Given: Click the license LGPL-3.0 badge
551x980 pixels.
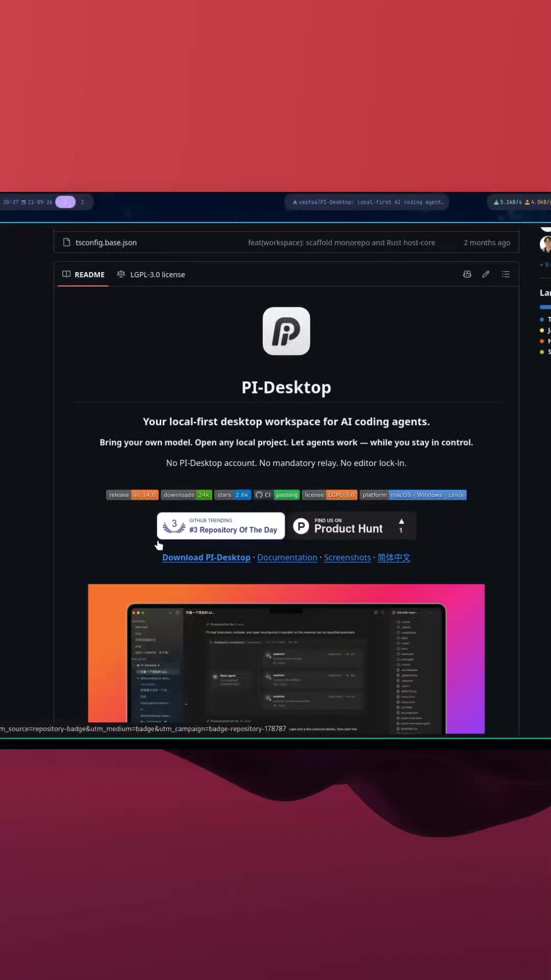Looking at the screenshot, I should tap(330, 495).
